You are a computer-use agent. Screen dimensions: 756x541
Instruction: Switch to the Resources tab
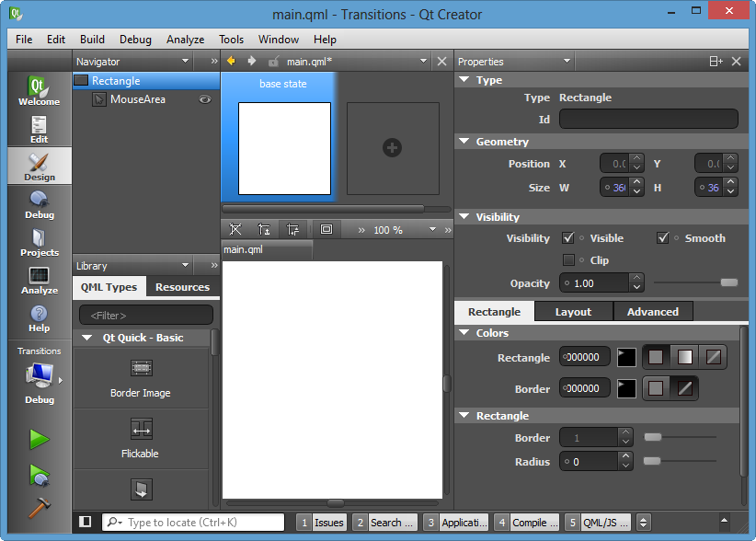click(x=182, y=287)
